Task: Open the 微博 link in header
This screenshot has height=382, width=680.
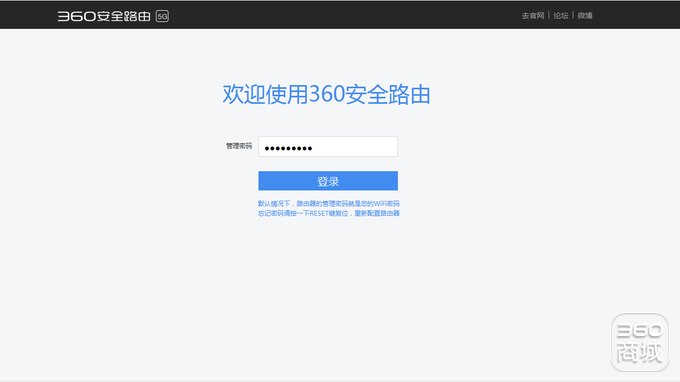Action: (585, 16)
